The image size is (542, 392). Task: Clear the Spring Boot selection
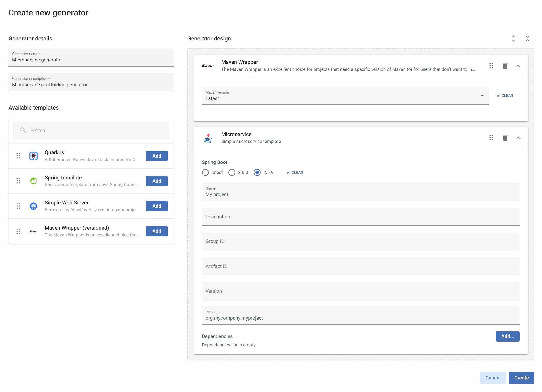pos(295,173)
